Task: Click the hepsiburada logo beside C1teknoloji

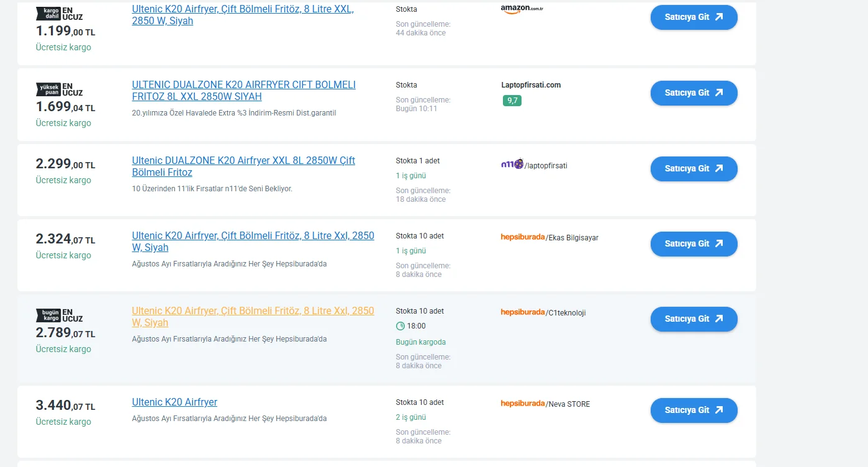Action: pyautogui.click(x=523, y=312)
